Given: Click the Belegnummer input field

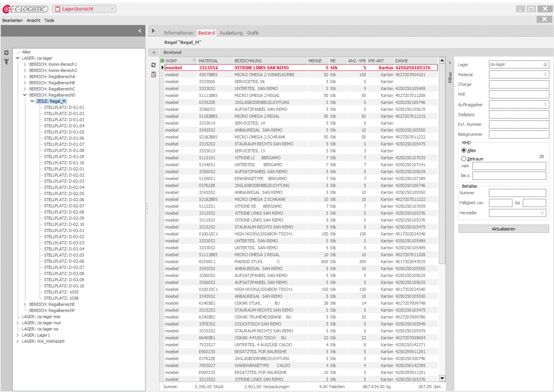Looking at the screenshot, I should click(519, 134).
